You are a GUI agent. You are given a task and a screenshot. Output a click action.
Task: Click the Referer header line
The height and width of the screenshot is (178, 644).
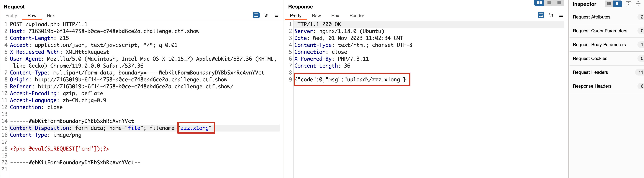pyautogui.click(x=122, y=86)
